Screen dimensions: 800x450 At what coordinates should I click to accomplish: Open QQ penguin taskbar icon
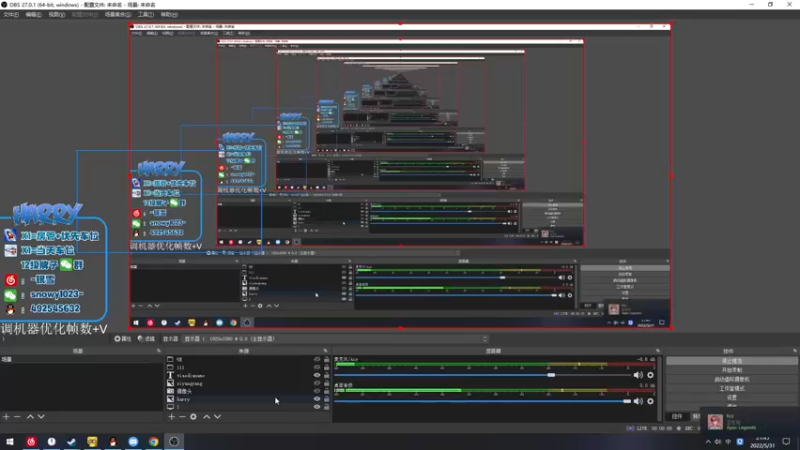click(113, 442)
